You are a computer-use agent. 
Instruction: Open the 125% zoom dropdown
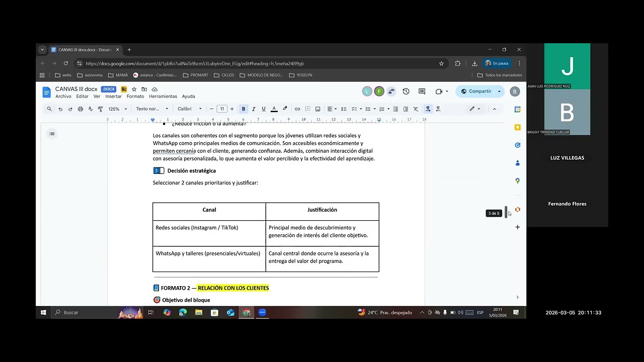click(x=118, y=109)
